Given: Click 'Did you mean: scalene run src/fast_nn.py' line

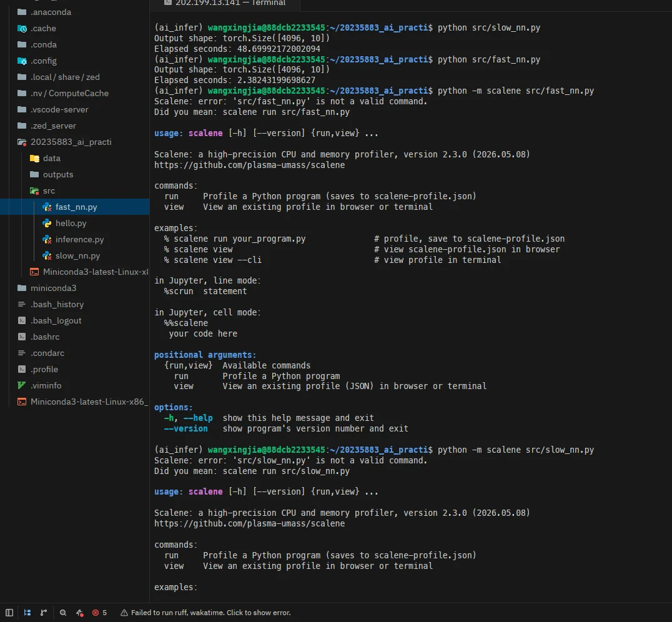Looking at the screenshot, I should [252, 112].
